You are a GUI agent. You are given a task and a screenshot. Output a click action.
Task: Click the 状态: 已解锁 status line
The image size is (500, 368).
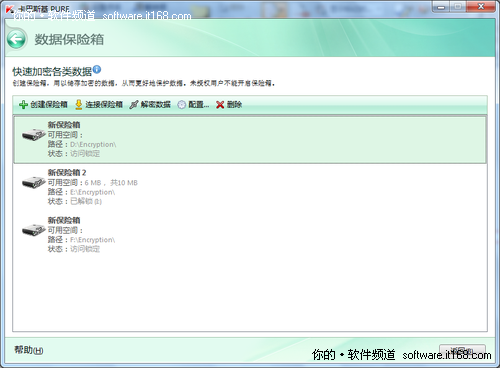click(x=75, y=201)
